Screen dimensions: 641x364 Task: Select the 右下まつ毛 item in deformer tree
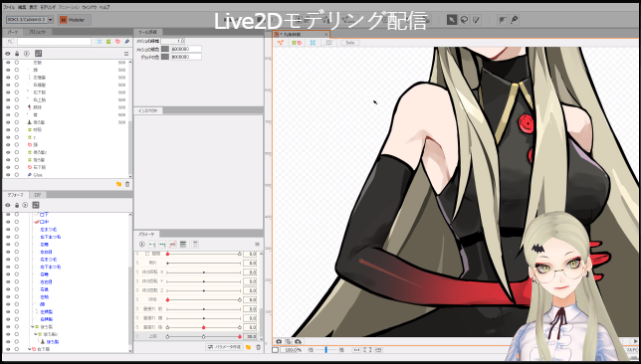tap(51, 267)
